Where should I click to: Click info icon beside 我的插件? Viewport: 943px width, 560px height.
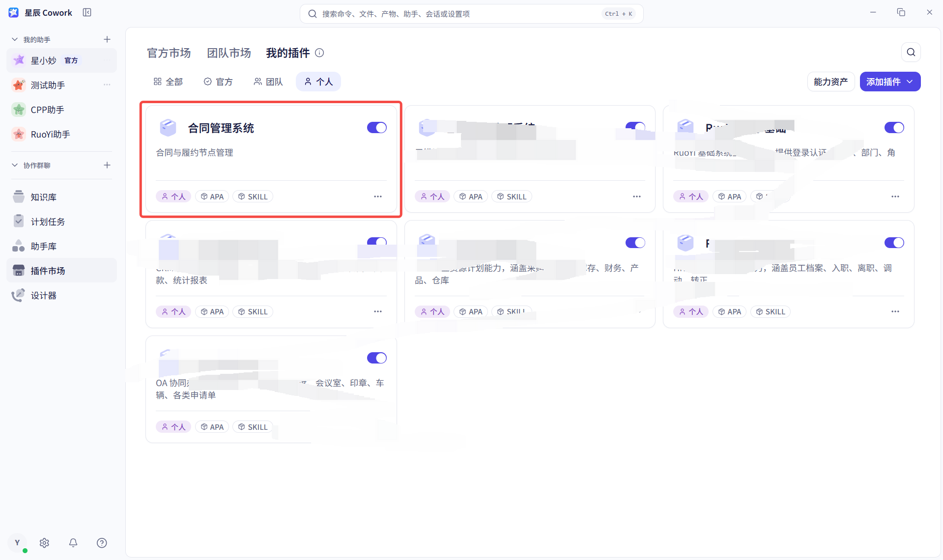[x=319, y=53]
